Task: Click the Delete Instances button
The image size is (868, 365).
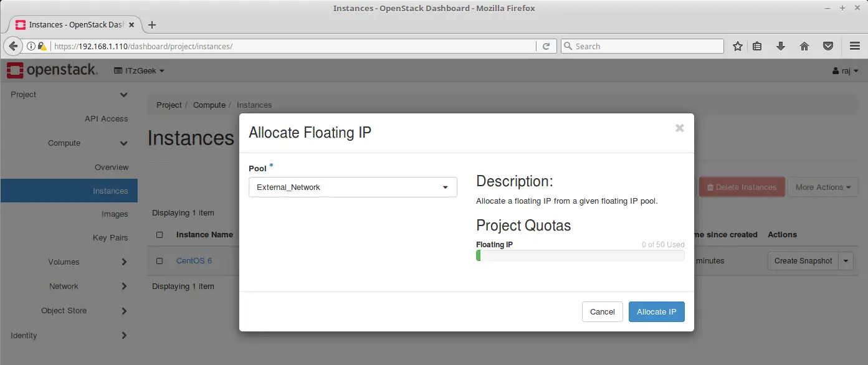Action: 742,187
